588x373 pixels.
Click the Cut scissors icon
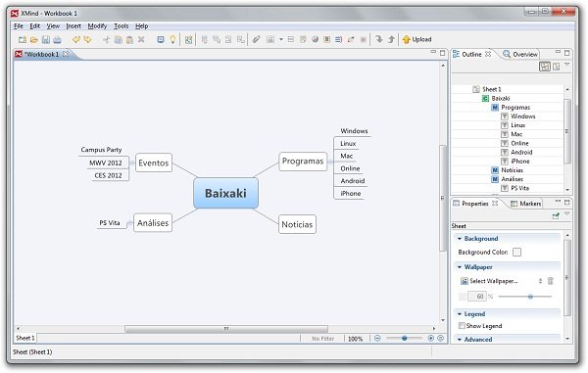107,39
